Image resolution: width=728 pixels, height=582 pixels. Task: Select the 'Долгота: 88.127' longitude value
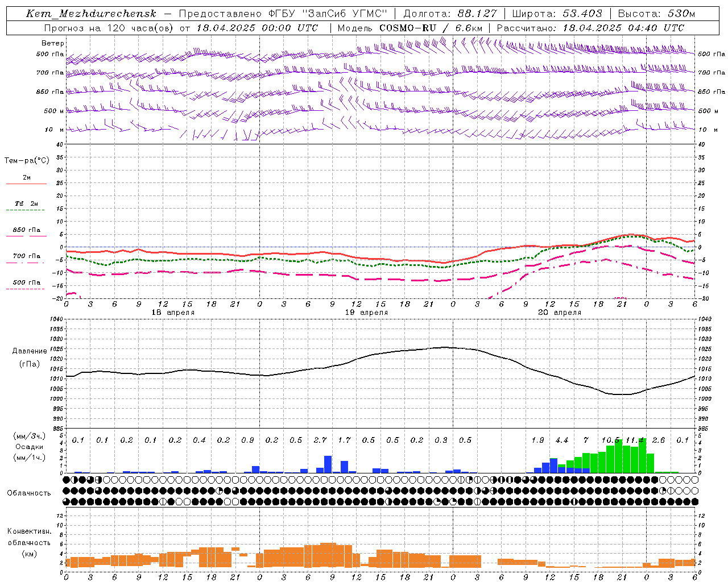[x=450, y=14]
